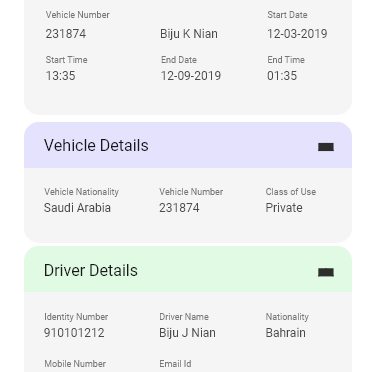
Task: Click the Vehicle Details header
Action: [188, 145]
